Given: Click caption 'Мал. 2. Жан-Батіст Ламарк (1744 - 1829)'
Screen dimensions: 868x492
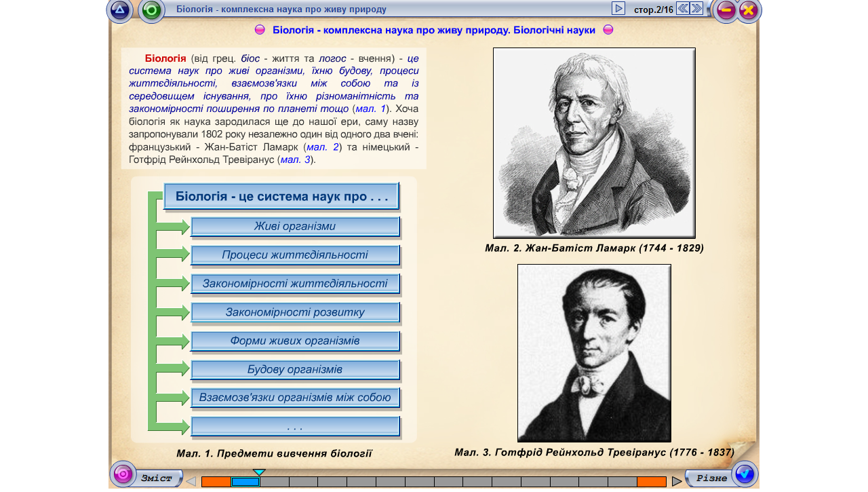Looking at the screenshot, I should point(594,248).
